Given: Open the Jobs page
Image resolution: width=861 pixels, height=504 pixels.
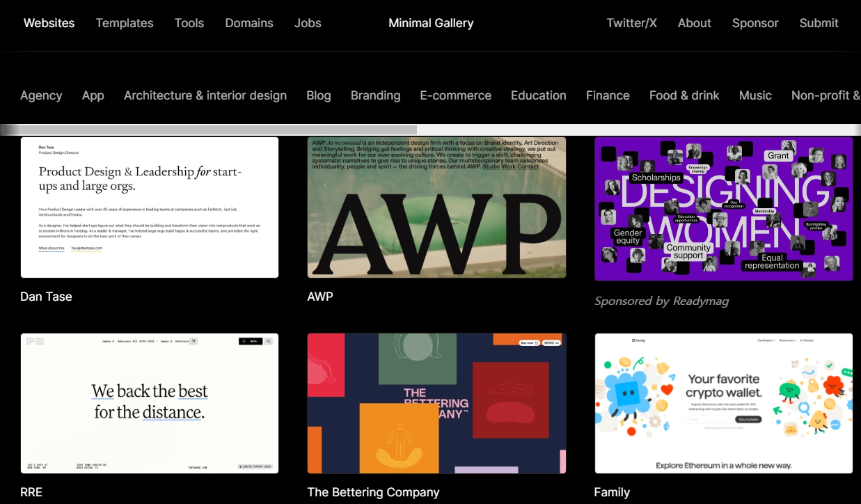Looking at the screenshot, I should pos(308,23).
